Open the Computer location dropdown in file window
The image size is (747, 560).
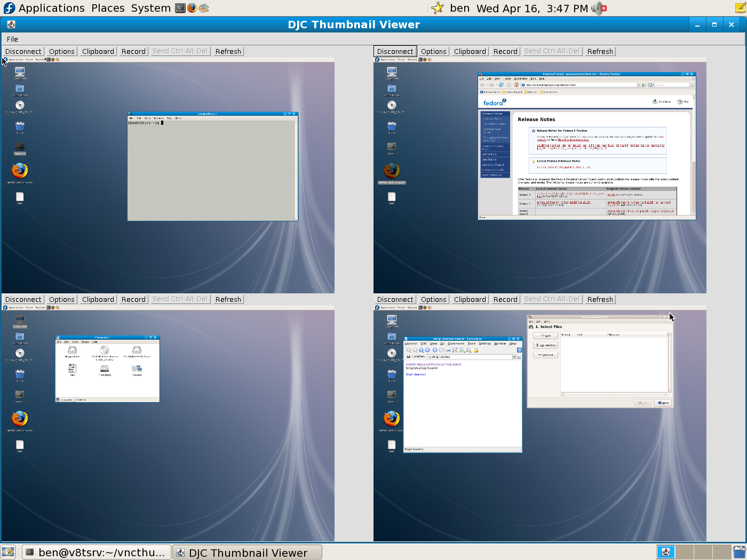point(66,399)
